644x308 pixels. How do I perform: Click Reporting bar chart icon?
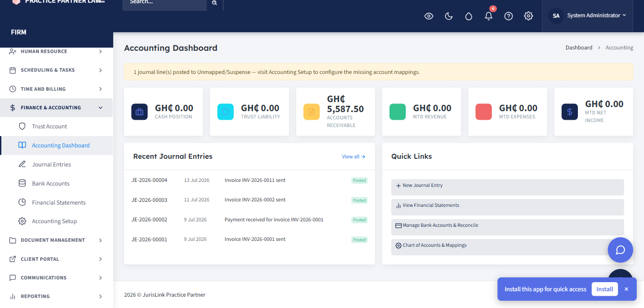(13, 297)
